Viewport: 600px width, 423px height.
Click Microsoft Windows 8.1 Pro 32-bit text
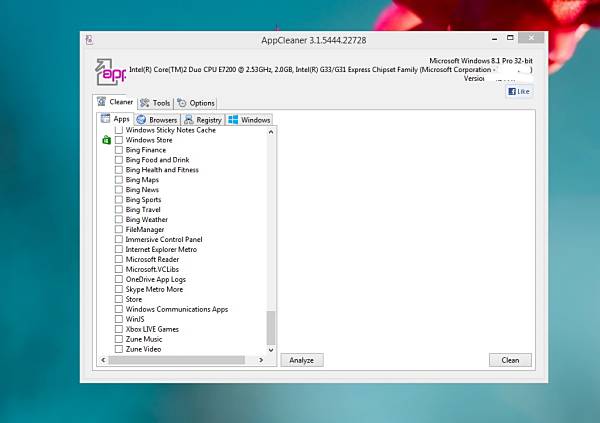pos(481,60)
